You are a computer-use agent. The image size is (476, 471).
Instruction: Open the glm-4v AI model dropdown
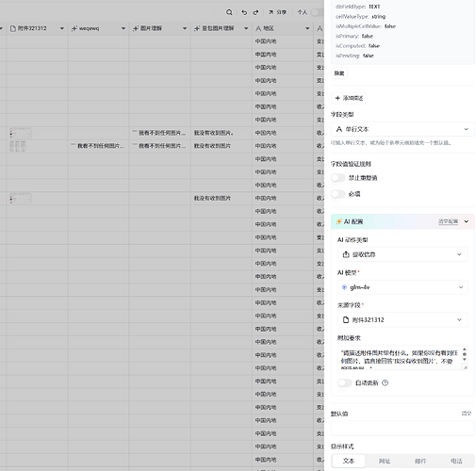coord(402,287)
